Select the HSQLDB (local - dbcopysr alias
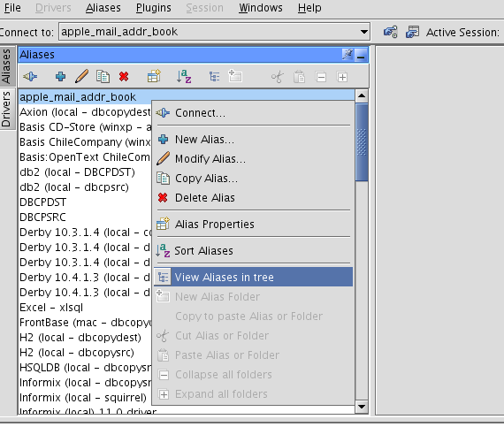This screenshot has height=427, width=504. point(85,368)
